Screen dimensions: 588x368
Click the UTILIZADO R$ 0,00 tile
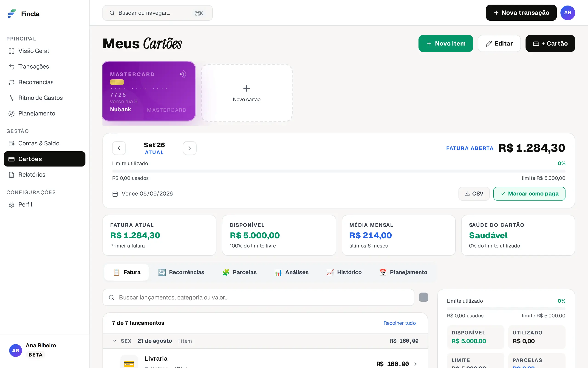[x=537, y=337]
